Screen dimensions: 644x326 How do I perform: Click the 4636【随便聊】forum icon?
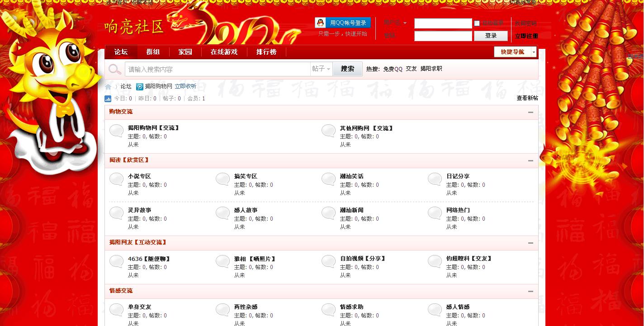[x=116, y=261]
